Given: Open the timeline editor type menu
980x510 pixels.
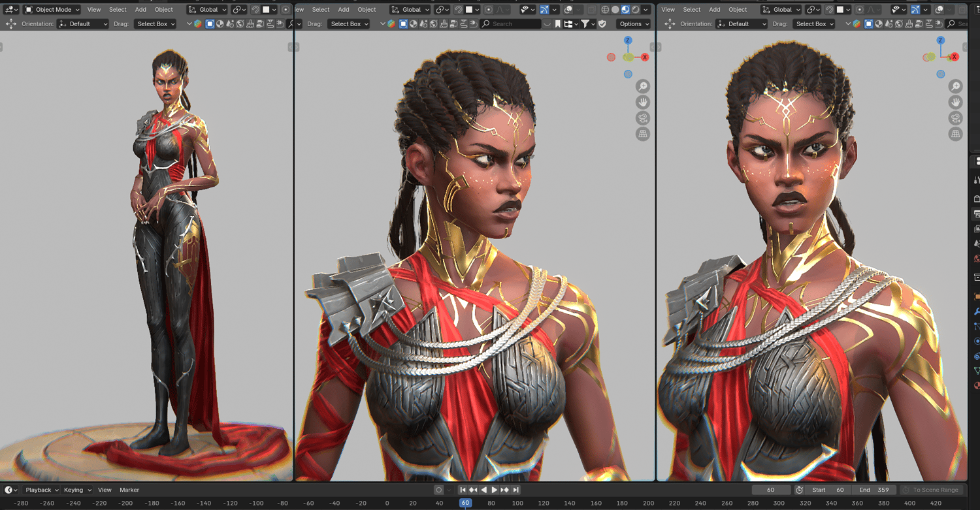Looking at the screenshot, I should click(x=10, y=490).
